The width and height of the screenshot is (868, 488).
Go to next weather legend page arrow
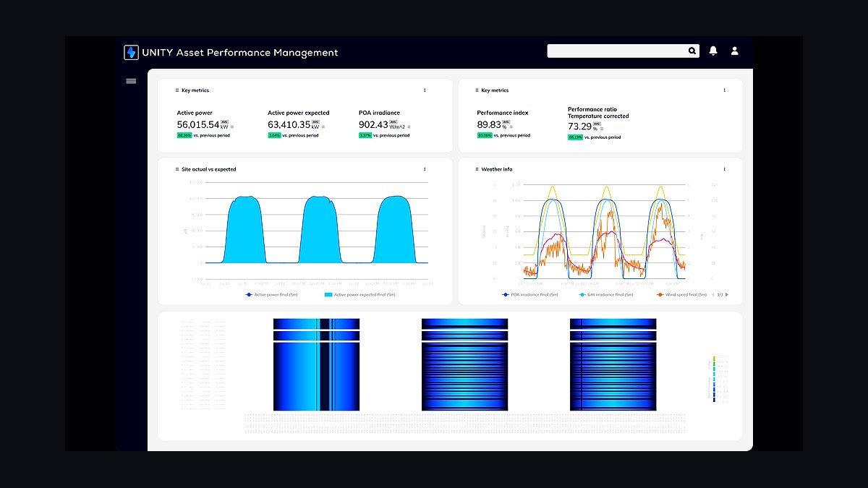726,294
